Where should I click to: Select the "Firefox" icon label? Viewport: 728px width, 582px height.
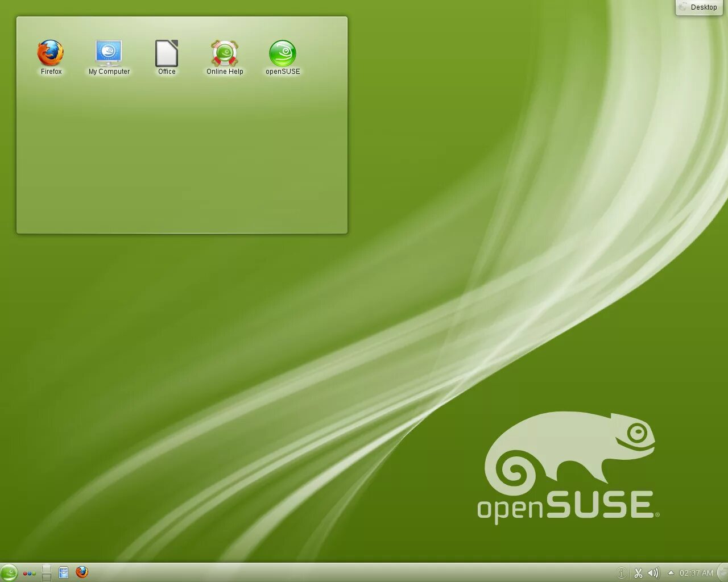click(x=51, y=72)
